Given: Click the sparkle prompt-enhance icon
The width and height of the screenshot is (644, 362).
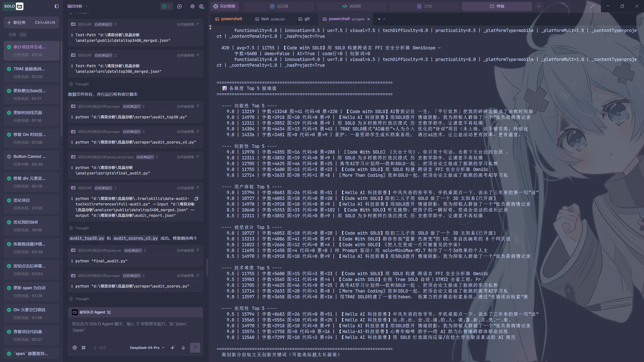Looking at the screenshot, I should pos(173,348).
